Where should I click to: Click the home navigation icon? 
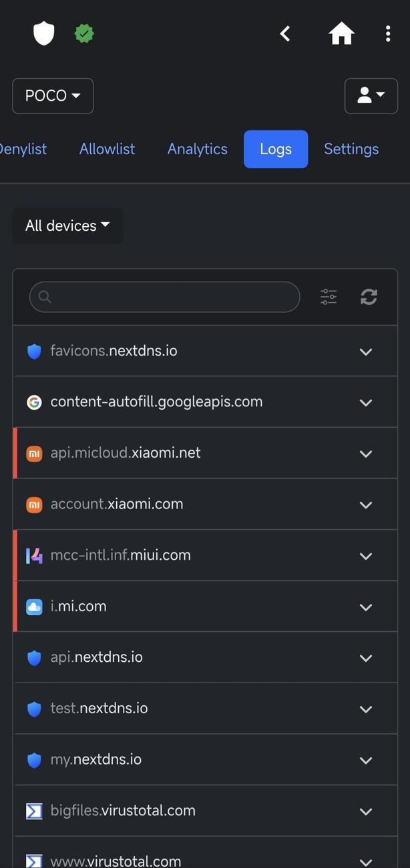click(x=341, y=33)
